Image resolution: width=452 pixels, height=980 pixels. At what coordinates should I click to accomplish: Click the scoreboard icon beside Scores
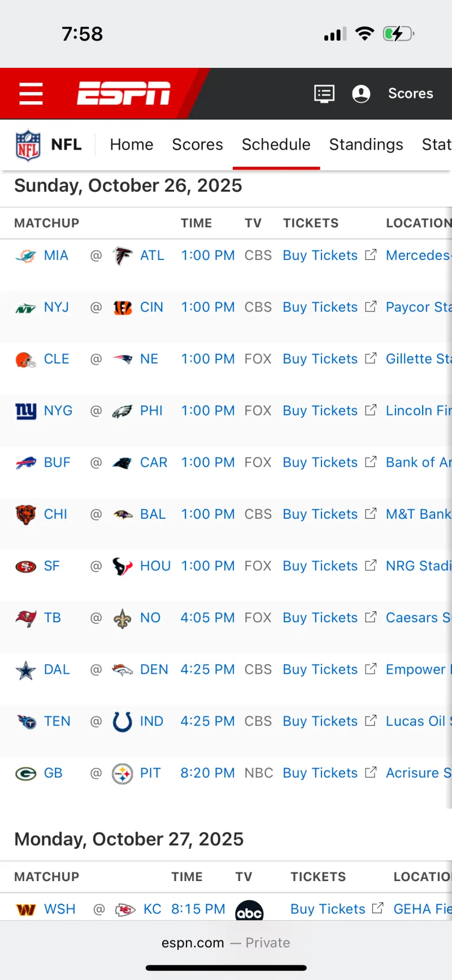pyautogui.click(x=324, y=93)
